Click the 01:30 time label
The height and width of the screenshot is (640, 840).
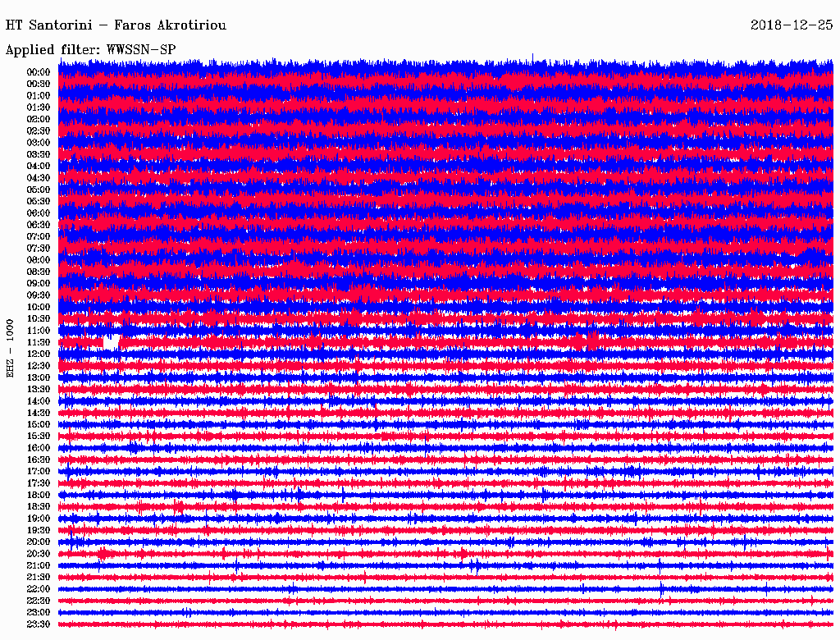click(x=39, y=107)
